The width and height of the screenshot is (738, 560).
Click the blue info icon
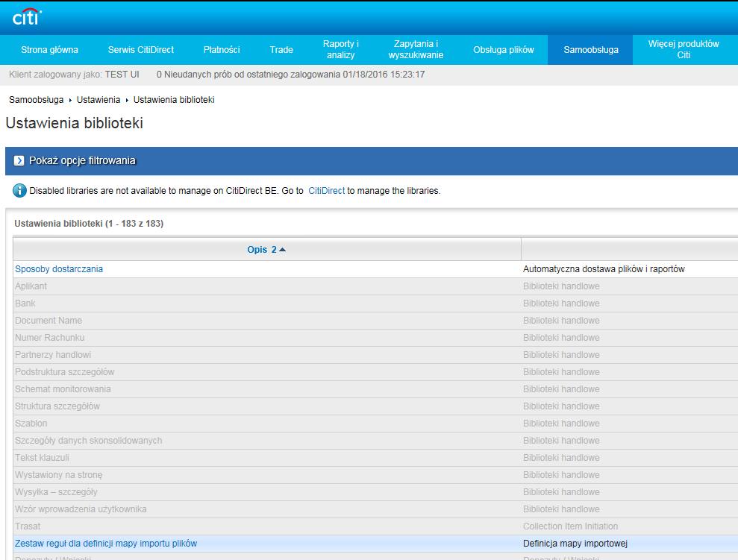[19, 190]
